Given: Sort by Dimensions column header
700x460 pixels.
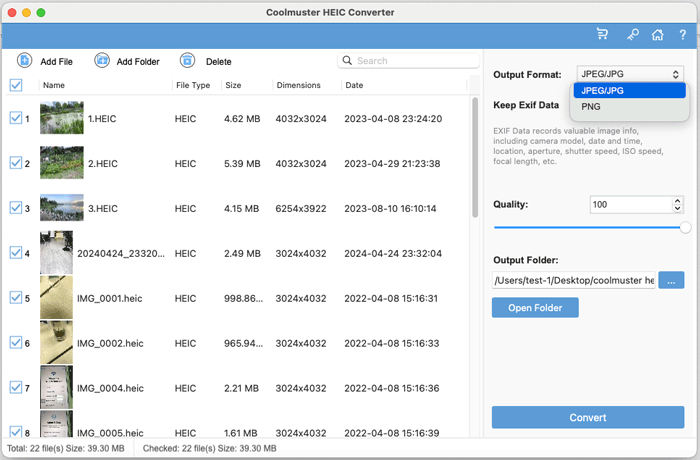Looking at the screenshot, I should (298, 85).
